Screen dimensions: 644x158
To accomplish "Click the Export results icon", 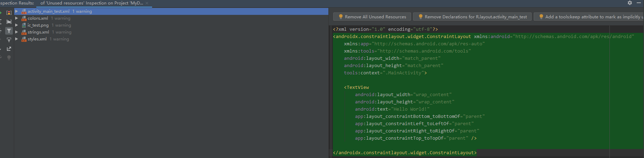I will [9, 49].
